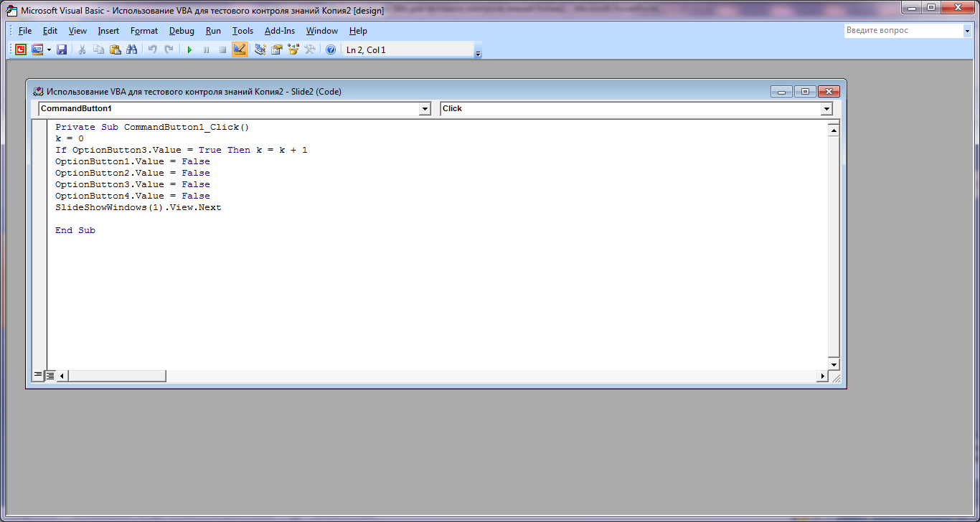The height and width of the screenshot is (522, 980).
Task: Open the Window menu
Action: tap(322, 31)
